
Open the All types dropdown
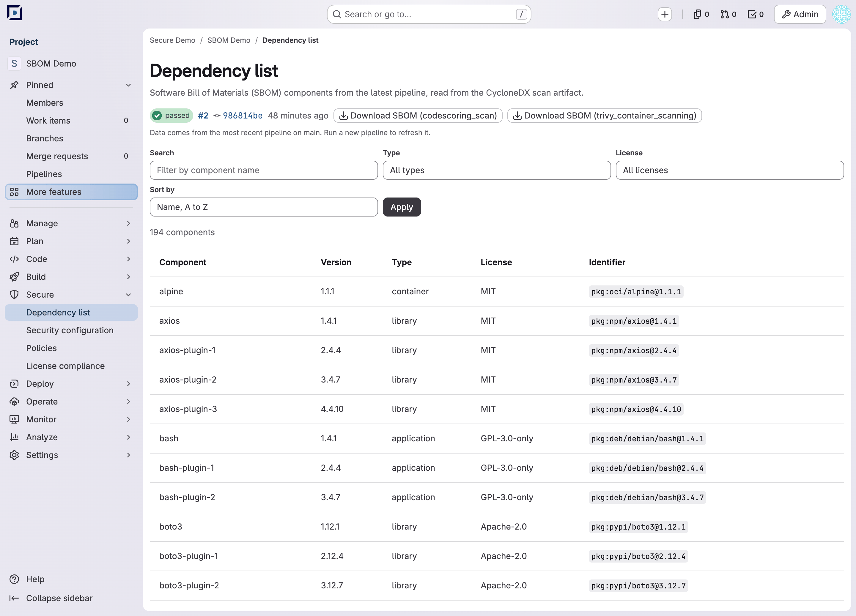497,170
